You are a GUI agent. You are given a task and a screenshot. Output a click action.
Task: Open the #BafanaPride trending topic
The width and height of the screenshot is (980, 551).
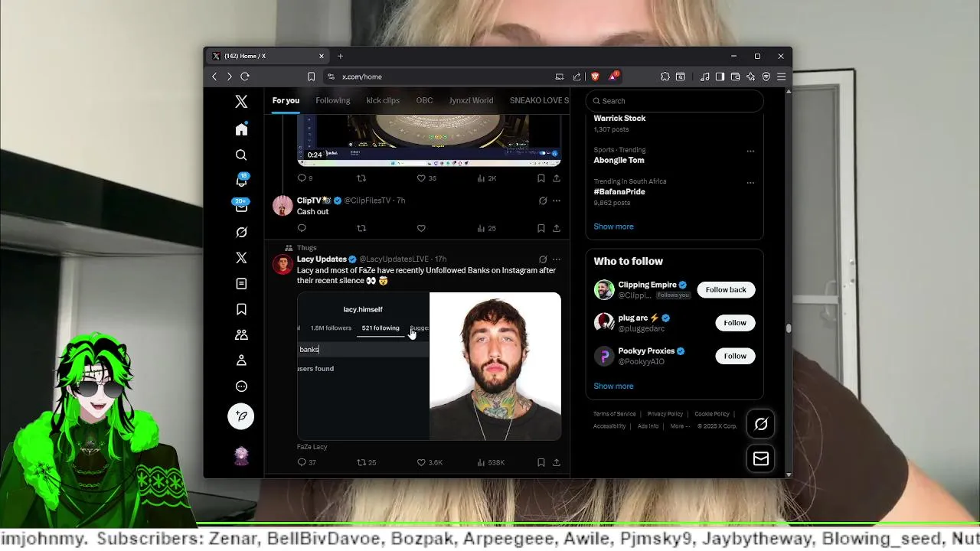(619, 192)
